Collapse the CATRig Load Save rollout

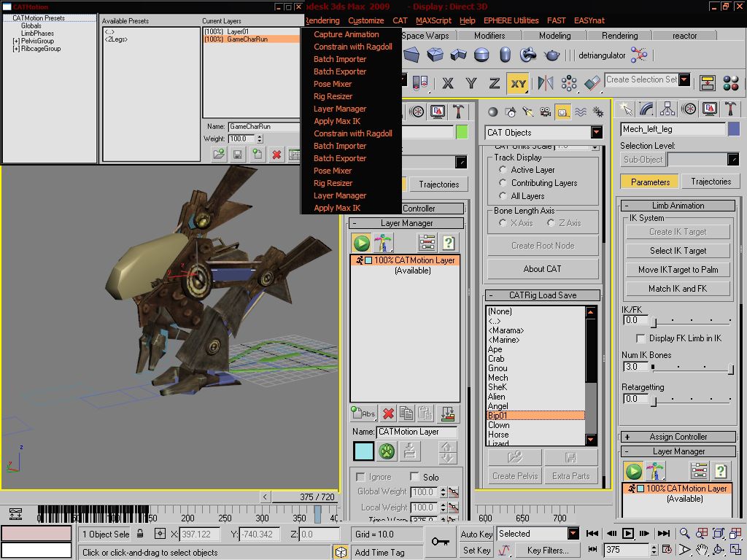point(543,295)
